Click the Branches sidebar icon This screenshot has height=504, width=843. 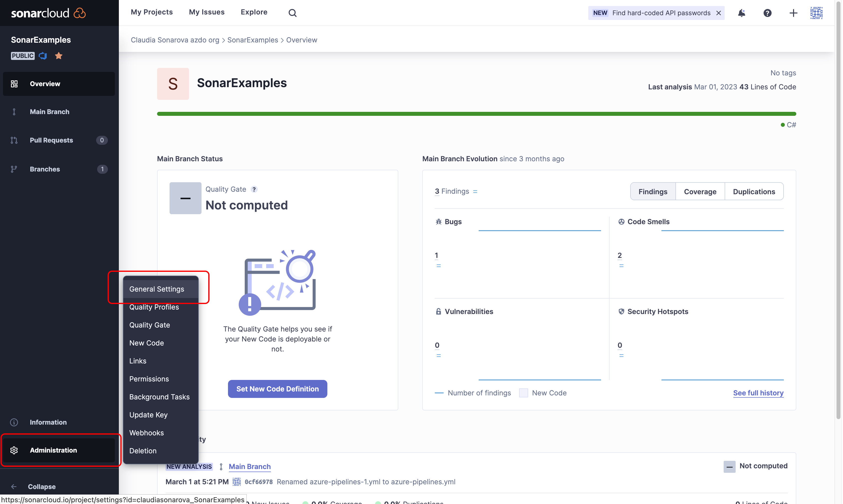point(14,169)
